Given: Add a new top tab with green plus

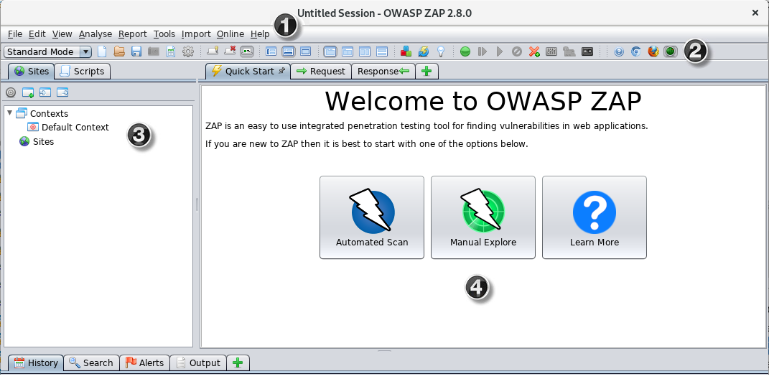Looking at the screenshot, I should [x=427, y=71].
